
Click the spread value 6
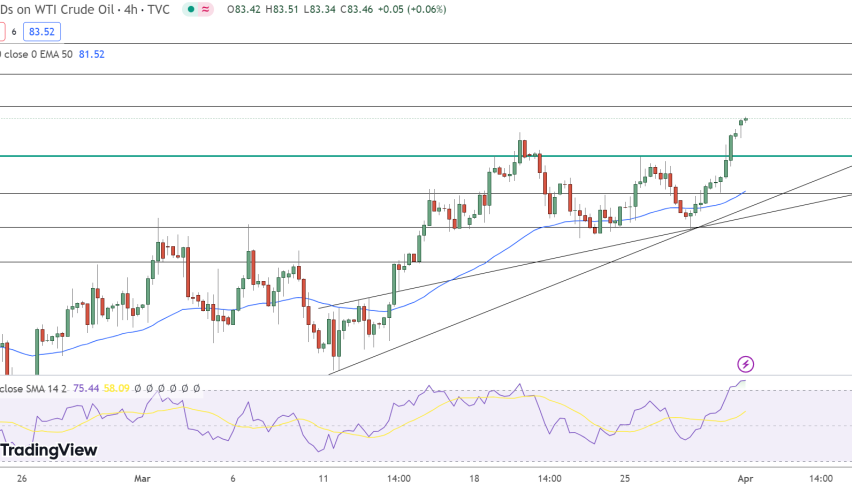(x=14, y=32)
